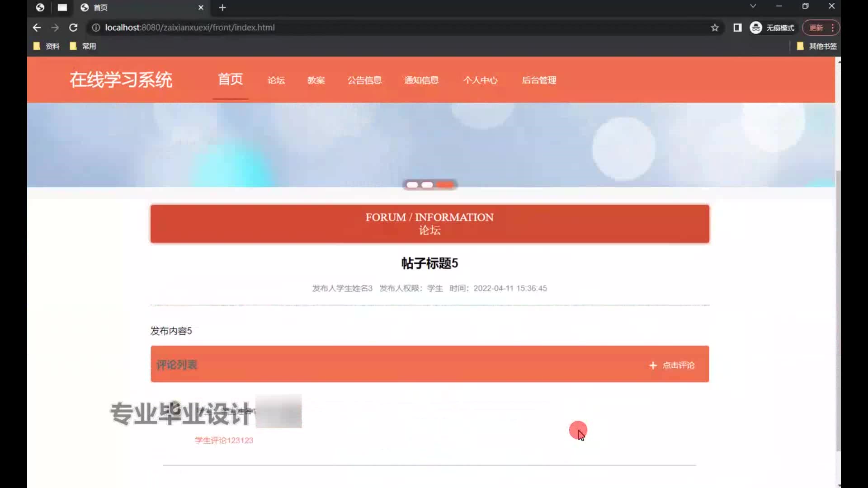Toggle the browser side panel icon
Viewport: 868px width, 488px height.
coord(737,28)
